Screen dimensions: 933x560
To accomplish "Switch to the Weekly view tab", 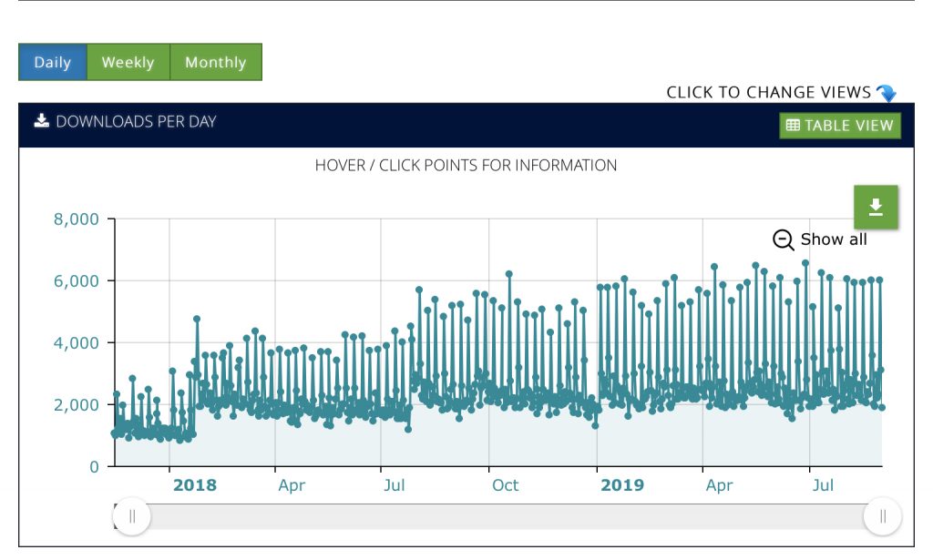I will [x=128, y=62].
